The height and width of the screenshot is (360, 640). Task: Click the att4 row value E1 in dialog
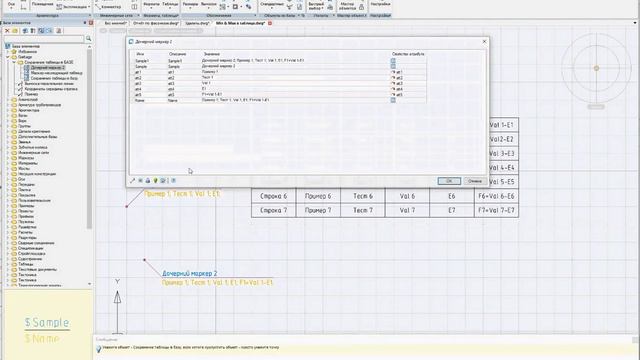click(204, 89)
